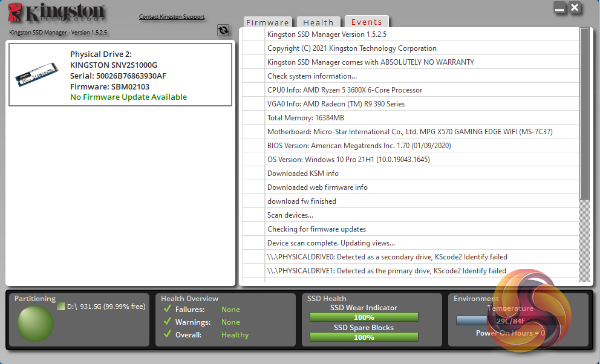Viewport: 600px width, 364px height.
Task: Click the SSD Spare Blocks 100% bar
Action: click(x=364, y=337)
